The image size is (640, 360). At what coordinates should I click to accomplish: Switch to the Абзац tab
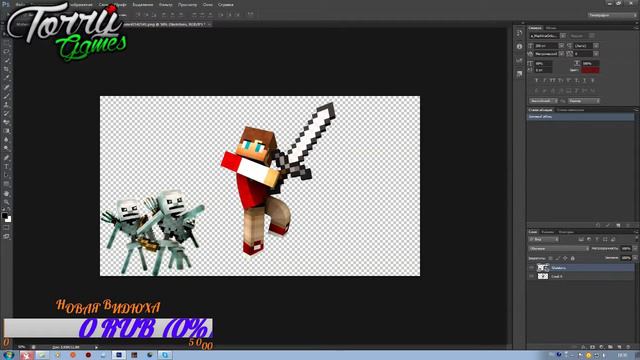551,28
